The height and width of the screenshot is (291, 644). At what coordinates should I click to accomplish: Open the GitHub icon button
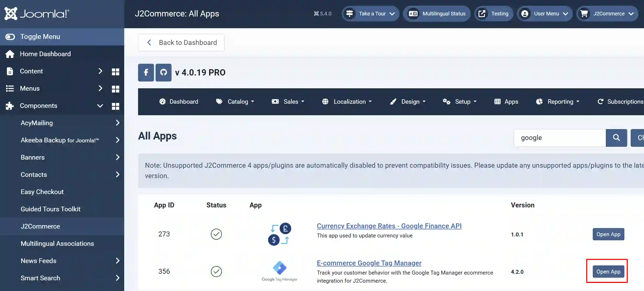[x=163, y=72]
